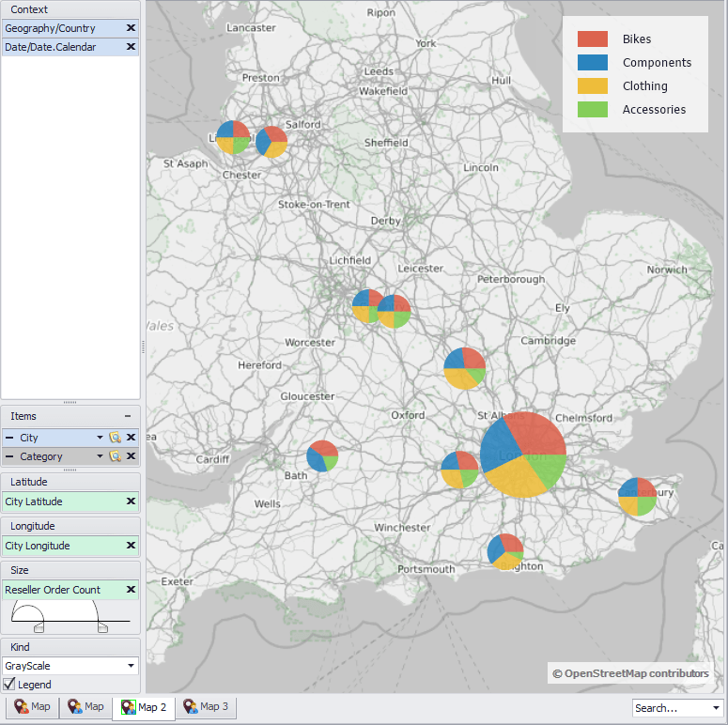728x725 pixels.
Task: Open Category item filter magnifier icon
Action: 115,456
